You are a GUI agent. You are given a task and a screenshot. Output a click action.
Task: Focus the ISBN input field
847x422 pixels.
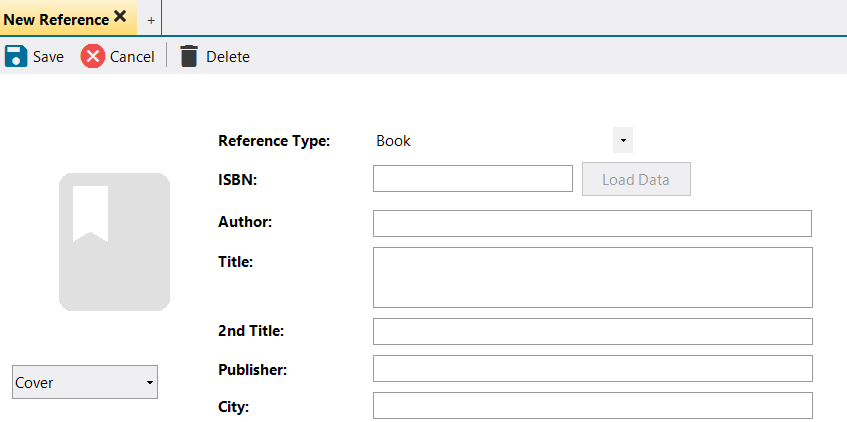click(472, 179)
